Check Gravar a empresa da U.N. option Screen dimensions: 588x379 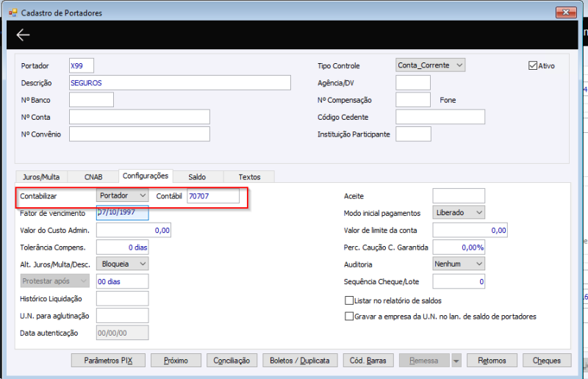pos(348,317)
